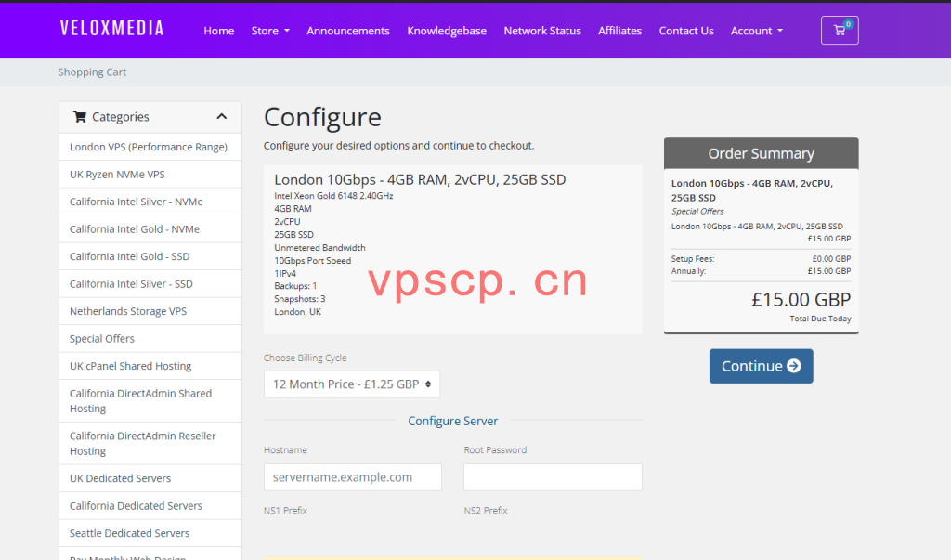Open the Special Offers category
The image size is (951, 560).
point(150,339)
